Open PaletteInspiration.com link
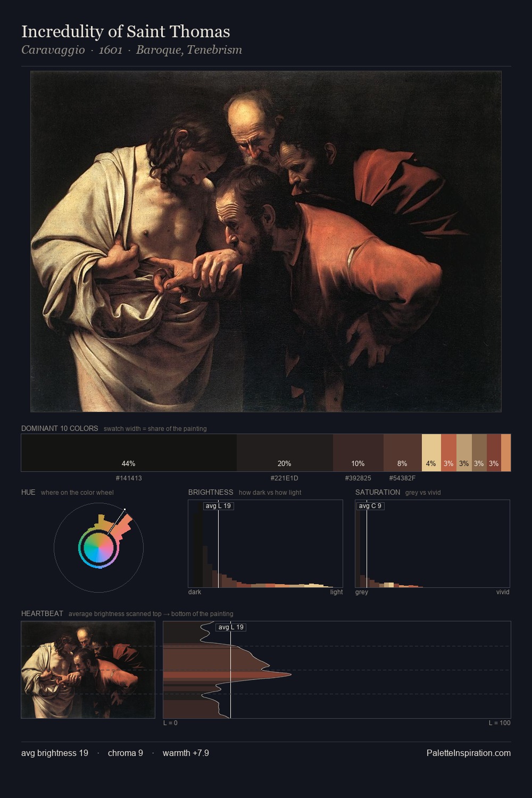The image size is (532, 798). point(469,753)
